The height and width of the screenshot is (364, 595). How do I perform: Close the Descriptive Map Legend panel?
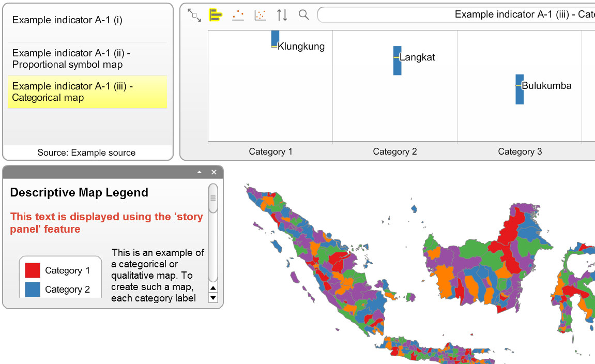(x=214, y=172)
